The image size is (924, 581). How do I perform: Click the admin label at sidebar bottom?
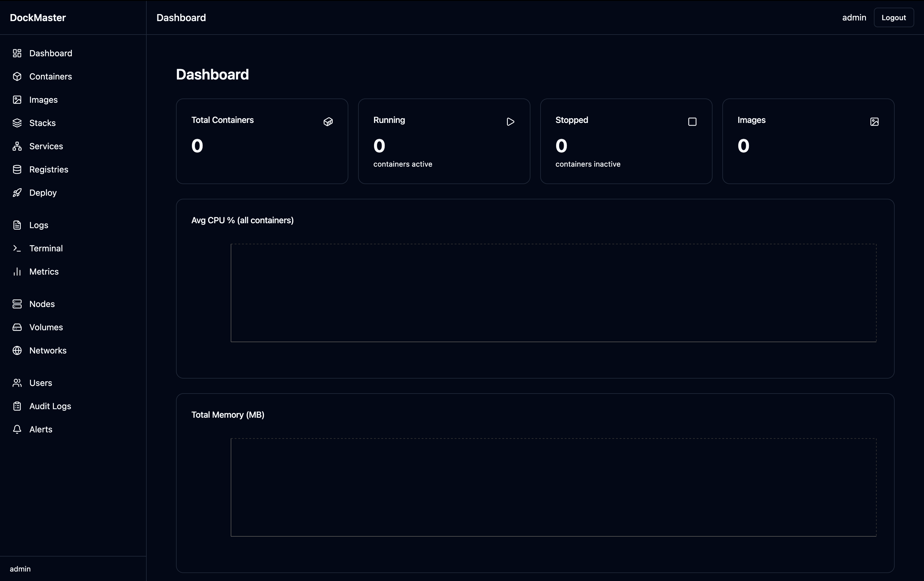[x=20, y=569]
